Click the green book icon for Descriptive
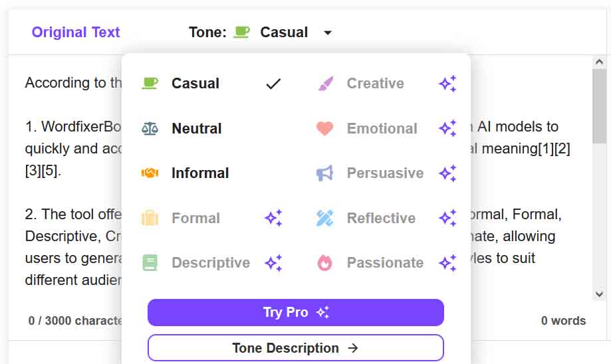The height and width of the screenshot is (364, 611). point(150,263)
